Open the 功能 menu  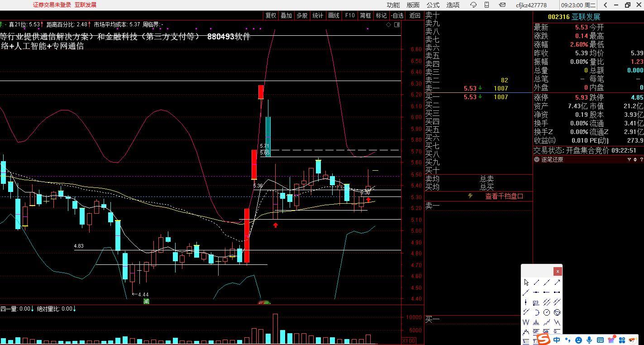point(393,5)
